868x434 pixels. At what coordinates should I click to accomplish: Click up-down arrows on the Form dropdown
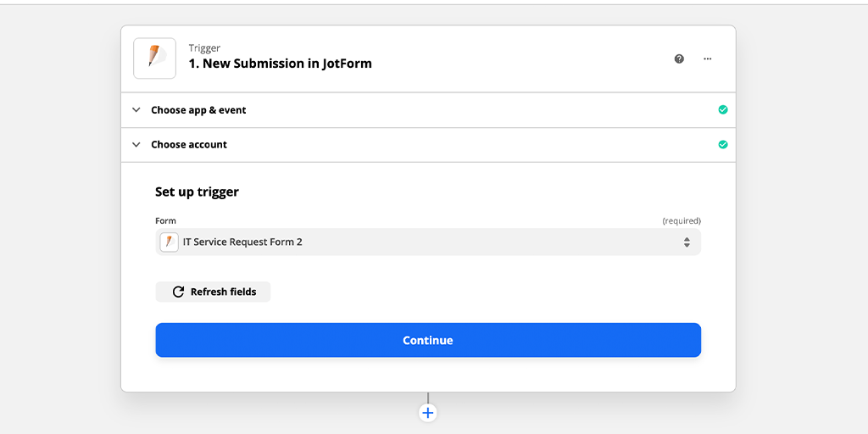pos(687,242)
